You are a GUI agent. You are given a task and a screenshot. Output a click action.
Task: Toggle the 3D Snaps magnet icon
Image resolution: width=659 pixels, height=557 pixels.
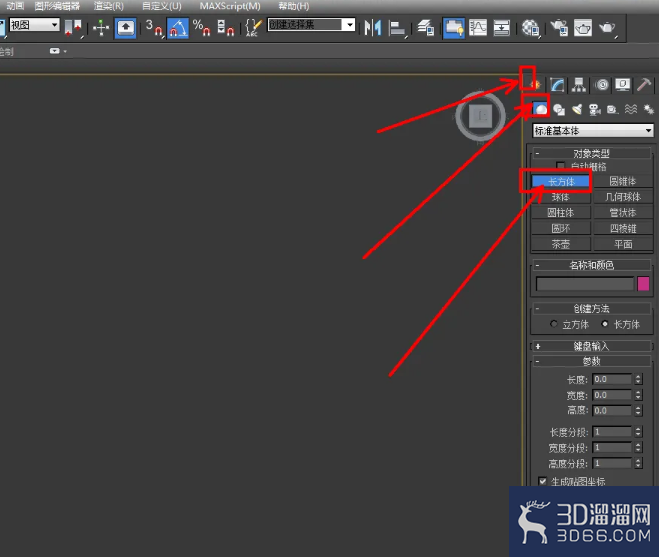click(154, 28)
